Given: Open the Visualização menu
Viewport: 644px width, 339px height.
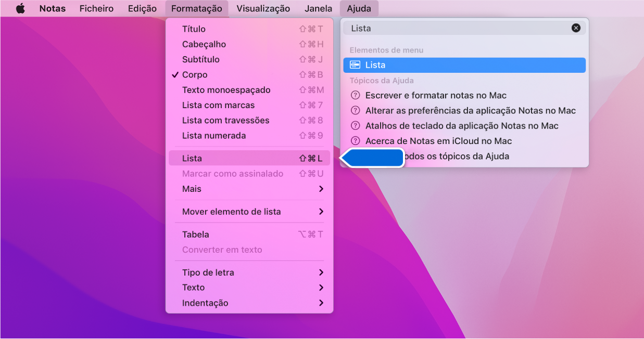Looking at the screenshot, I should [263, 8].
